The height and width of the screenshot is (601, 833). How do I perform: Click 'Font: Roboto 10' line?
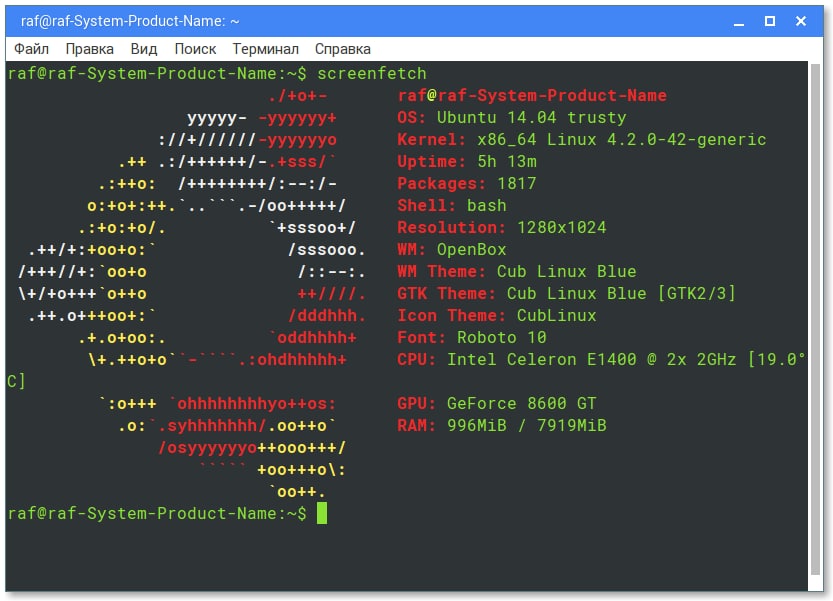472,337
